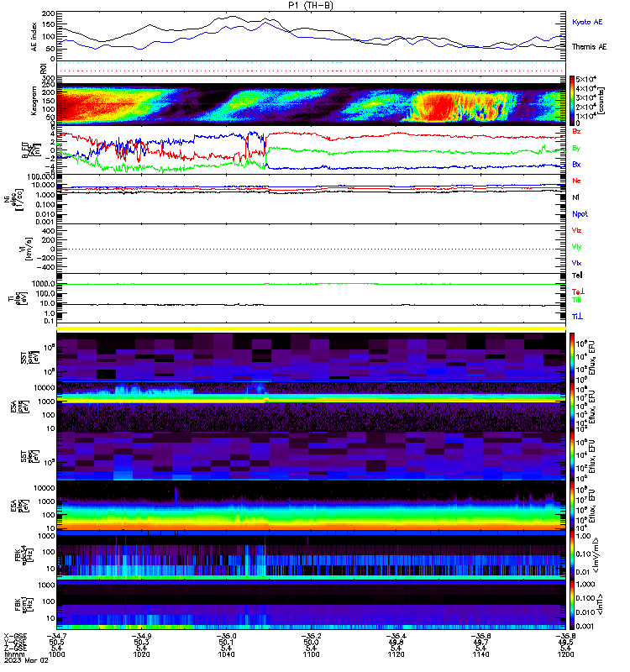Click the X-GSE position row label
630x672 pixels.
[x=15, y=636]
